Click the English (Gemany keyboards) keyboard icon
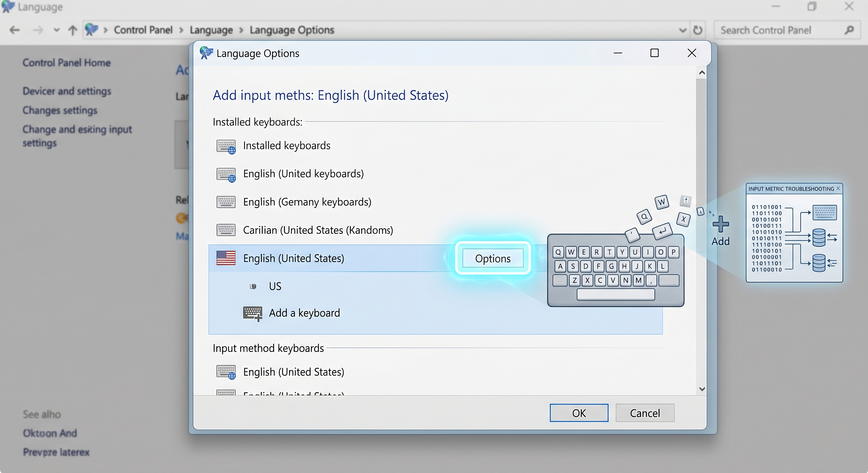Viewport: 868px width, 473px height. [226, 202]
